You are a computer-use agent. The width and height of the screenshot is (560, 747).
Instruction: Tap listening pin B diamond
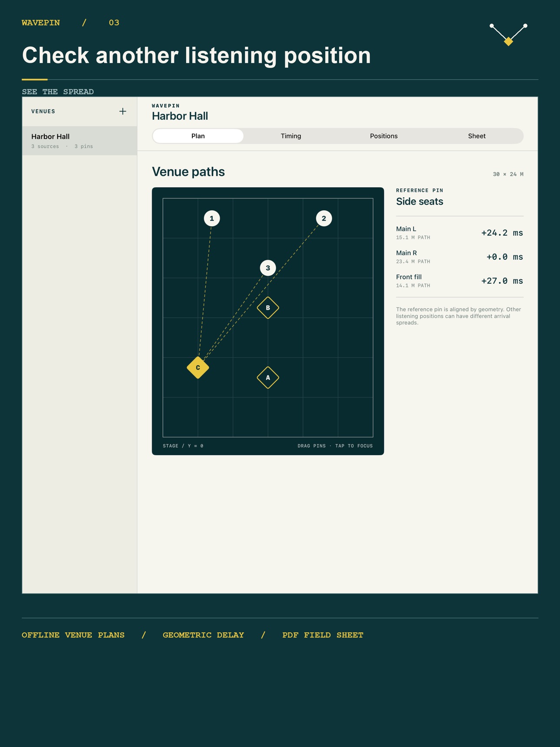268,307
